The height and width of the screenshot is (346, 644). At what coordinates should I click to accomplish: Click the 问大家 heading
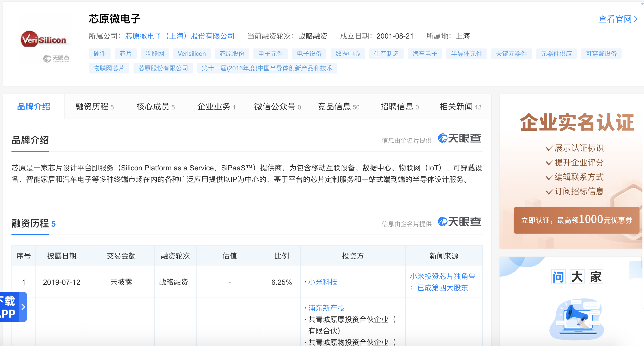[577, 277]
